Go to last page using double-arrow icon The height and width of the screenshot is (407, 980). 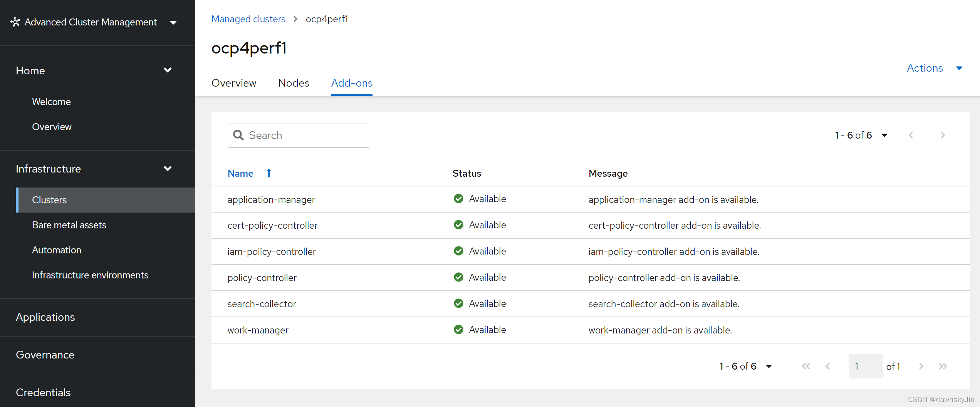point(943,366)
